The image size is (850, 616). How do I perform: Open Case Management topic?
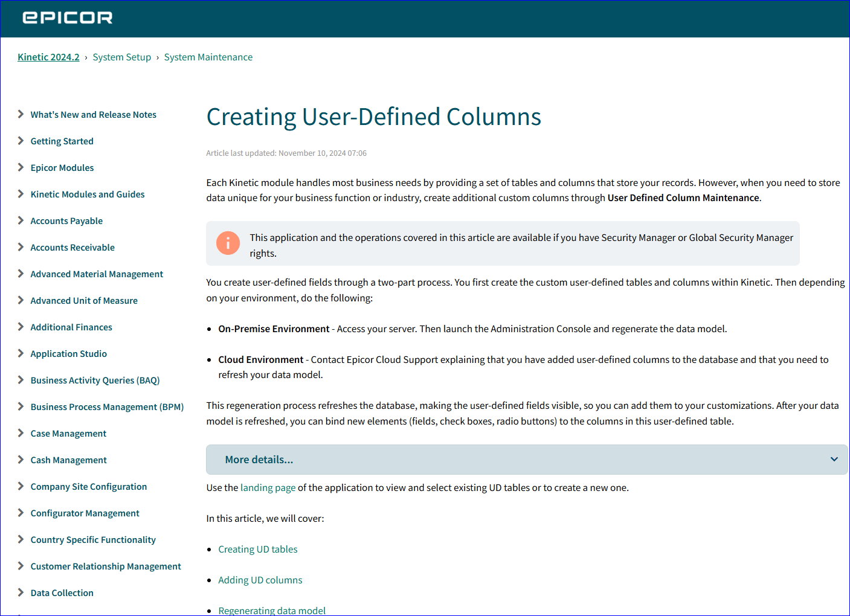click(68, 434)
